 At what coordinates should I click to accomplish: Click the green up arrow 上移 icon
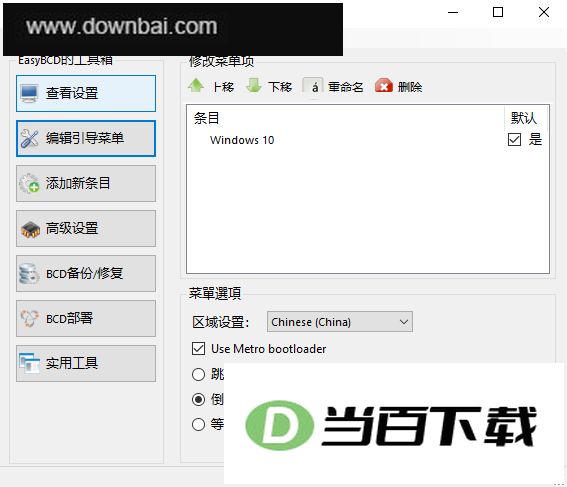196,86
